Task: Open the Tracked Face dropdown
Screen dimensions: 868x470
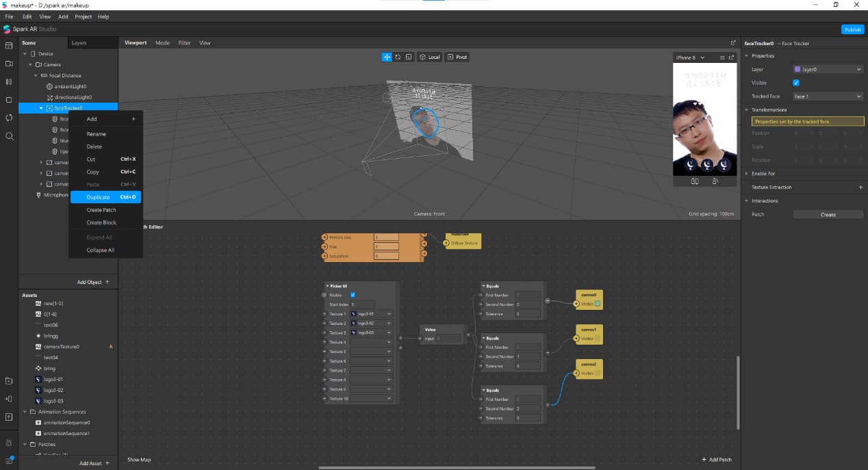Action: [828, 96]
